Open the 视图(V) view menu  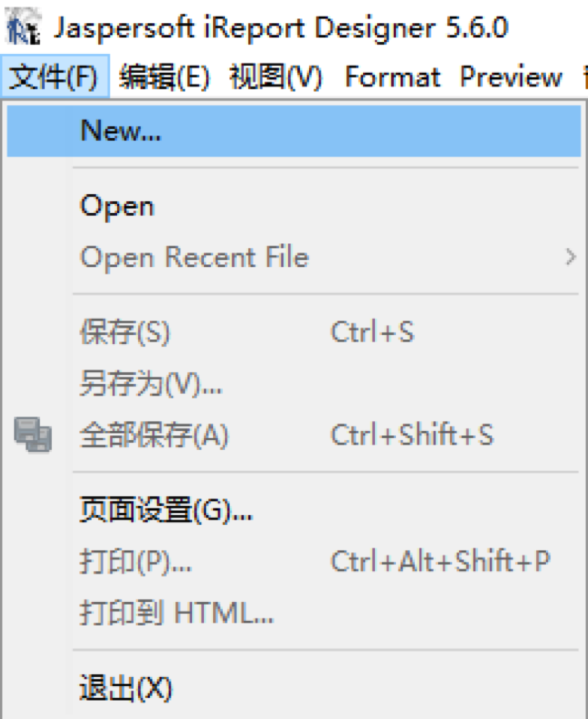(276, 76)
